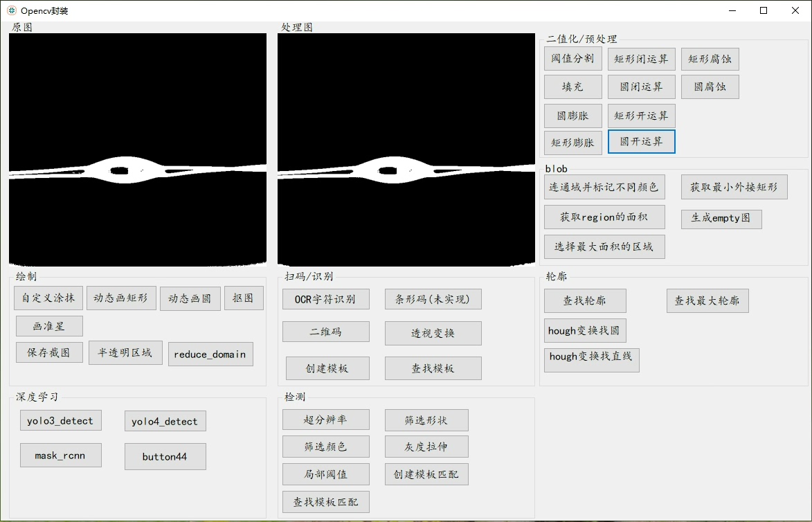Apply 透视变换 perspective transform
This screenshot has height=522, width=812.
click(433, 333)
